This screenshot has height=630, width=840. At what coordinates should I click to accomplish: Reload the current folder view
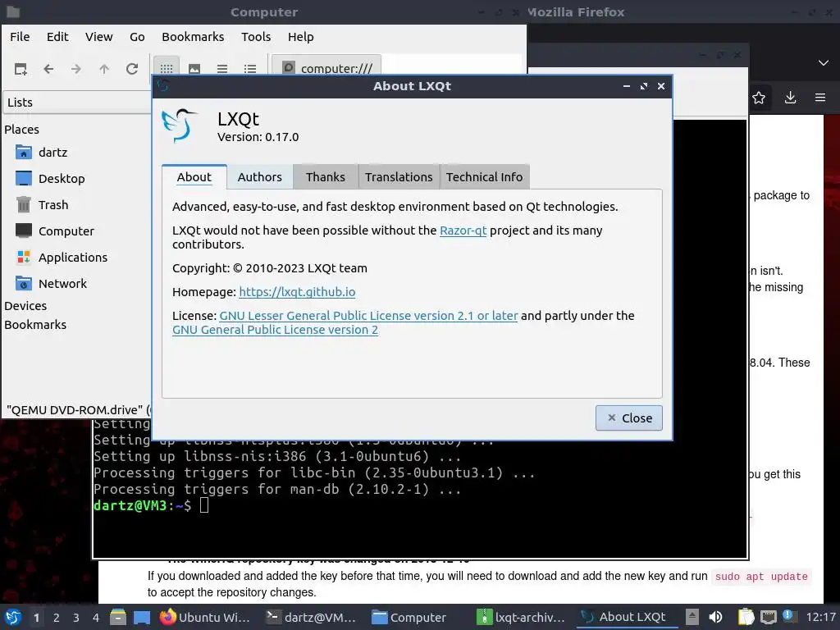132,69
